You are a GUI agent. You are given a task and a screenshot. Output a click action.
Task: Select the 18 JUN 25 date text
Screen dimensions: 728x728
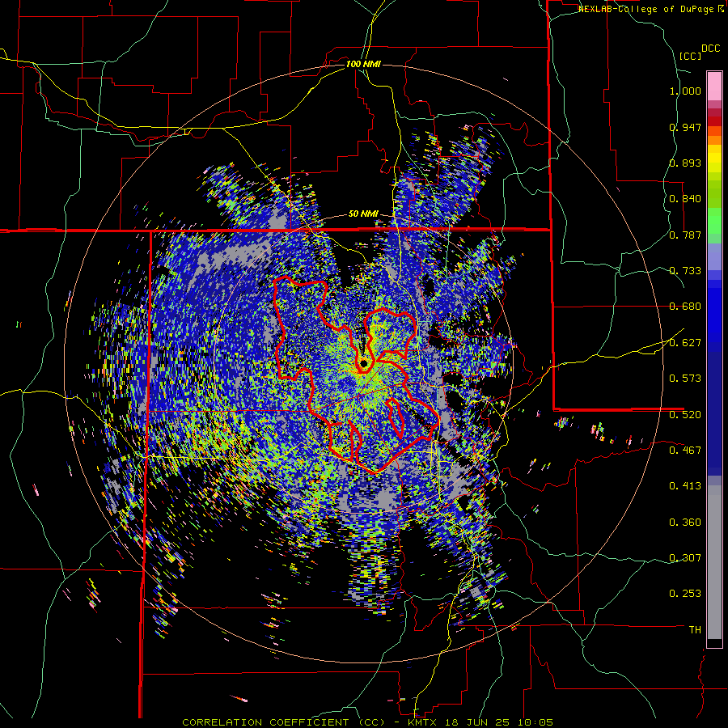(x=477, y=722)
